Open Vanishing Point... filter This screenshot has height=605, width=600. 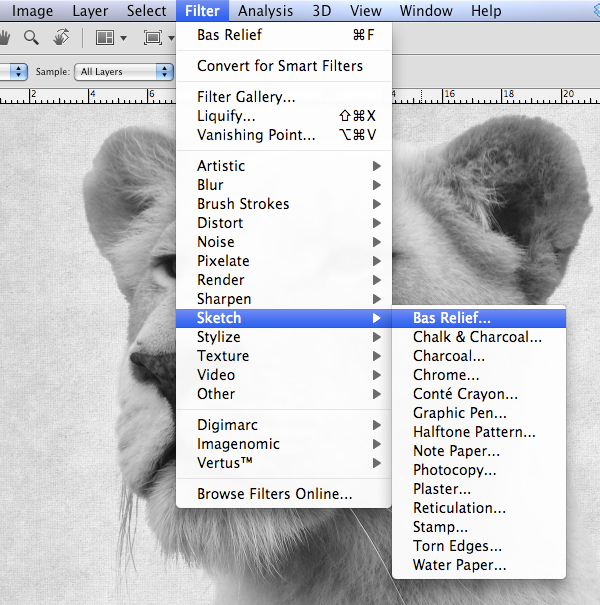coord(284,135)
